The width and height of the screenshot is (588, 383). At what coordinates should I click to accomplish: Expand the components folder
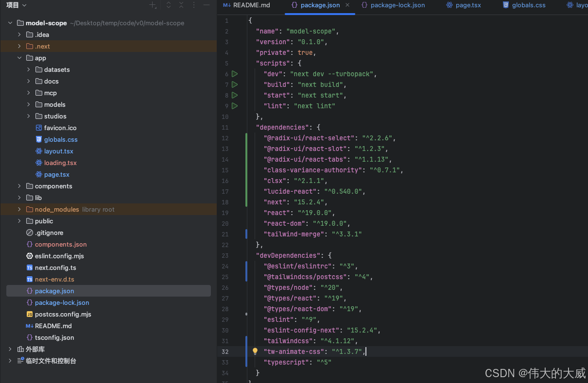(19, 186)
